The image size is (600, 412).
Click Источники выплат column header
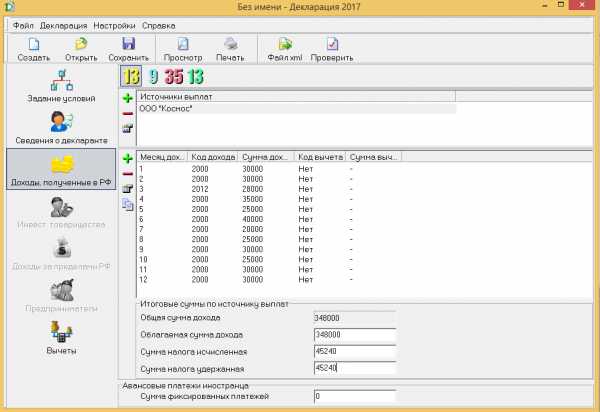point(297,97)
